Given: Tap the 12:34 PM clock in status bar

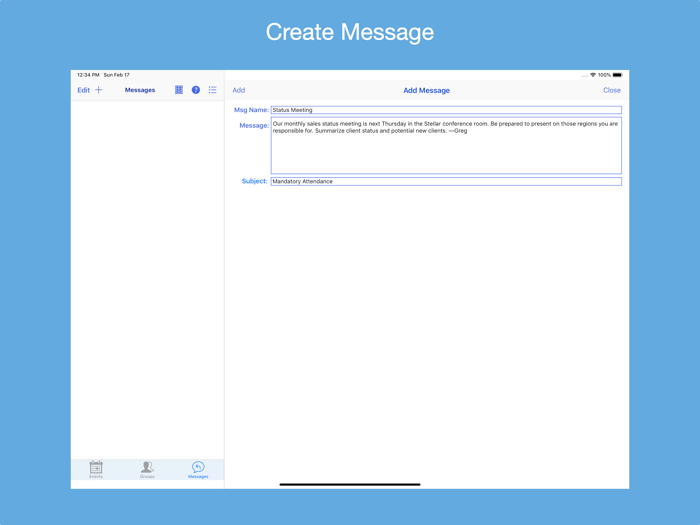Looking at the screenshot, I should coord(88,75).
